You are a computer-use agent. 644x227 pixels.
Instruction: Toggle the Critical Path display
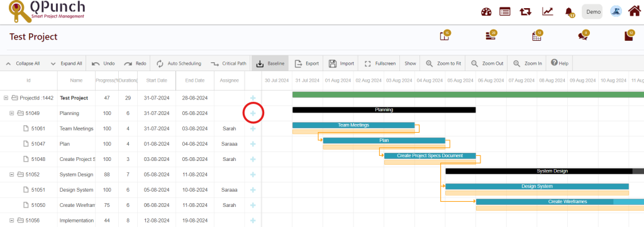pyautogui.click(x=228, y=64)
